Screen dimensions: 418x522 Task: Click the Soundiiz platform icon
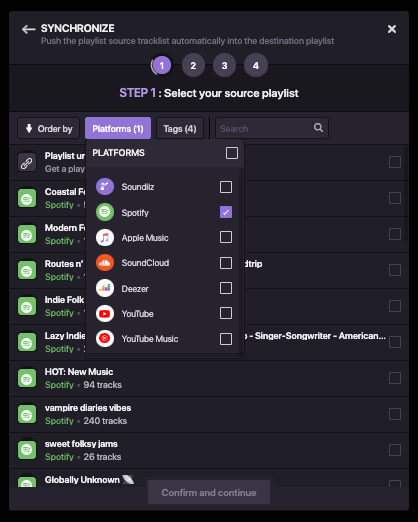[105, 186]
